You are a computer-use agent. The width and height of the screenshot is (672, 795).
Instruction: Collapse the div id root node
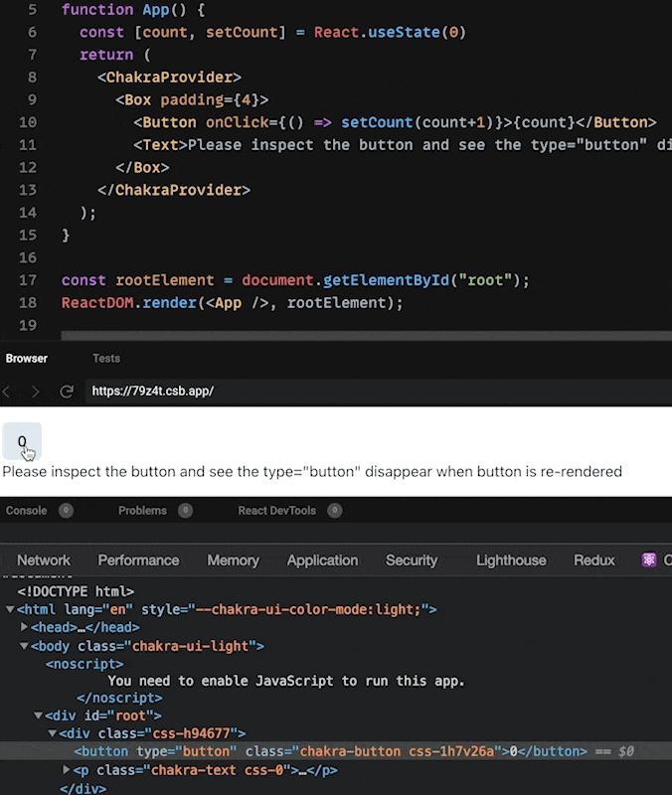(x=37, y=715)
